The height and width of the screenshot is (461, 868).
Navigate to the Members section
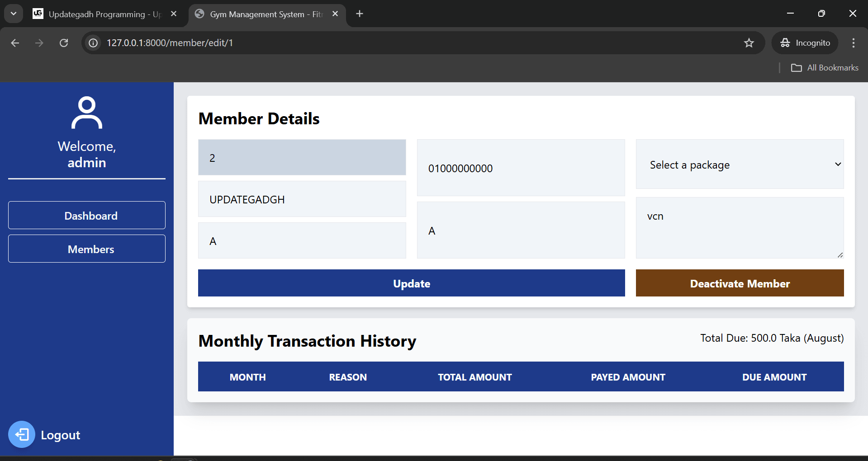[x=86, y=249]
